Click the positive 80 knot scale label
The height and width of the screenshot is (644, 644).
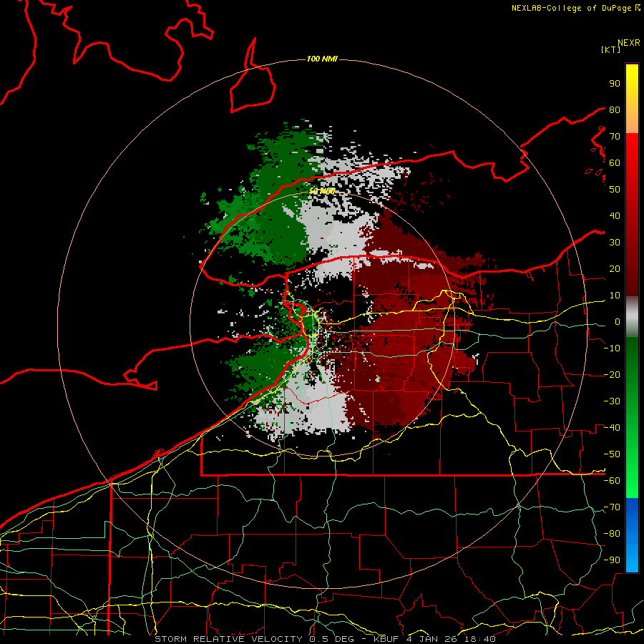[615, 109]
